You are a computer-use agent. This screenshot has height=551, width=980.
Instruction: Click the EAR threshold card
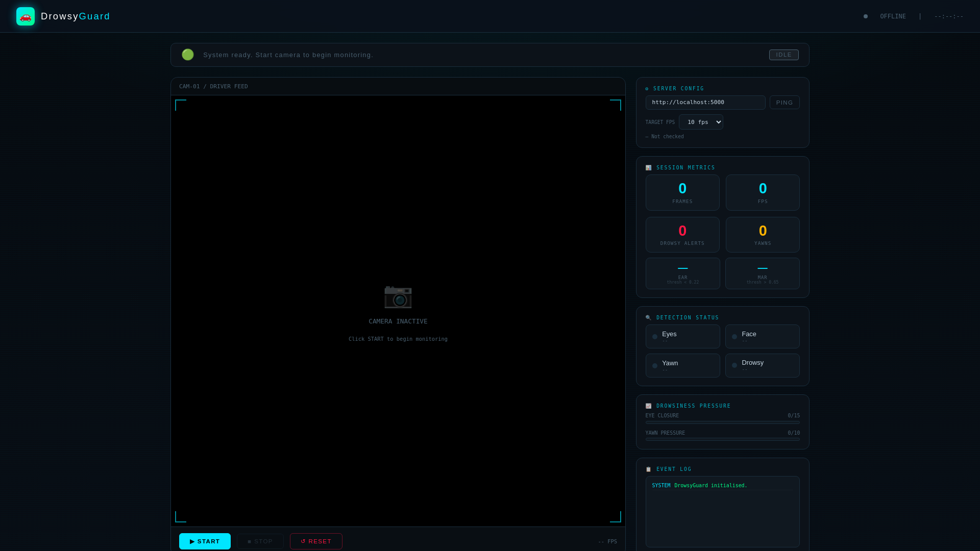coord(683,273)
